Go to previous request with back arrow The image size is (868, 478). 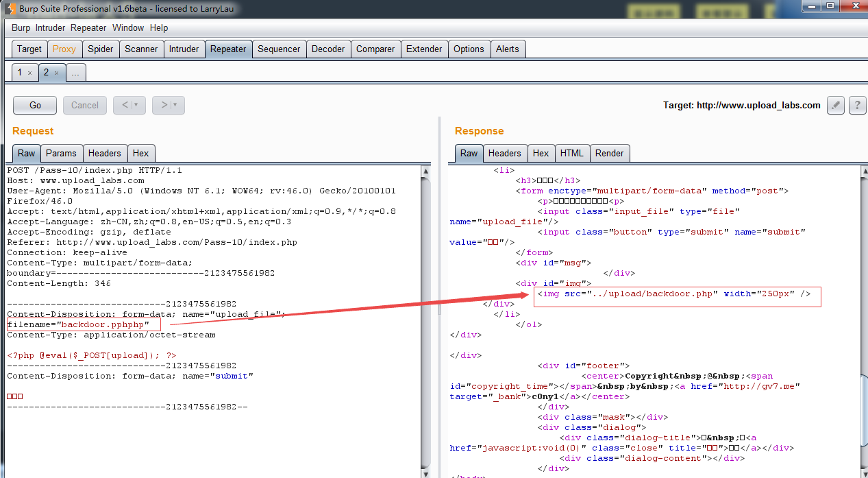point(124,105)
